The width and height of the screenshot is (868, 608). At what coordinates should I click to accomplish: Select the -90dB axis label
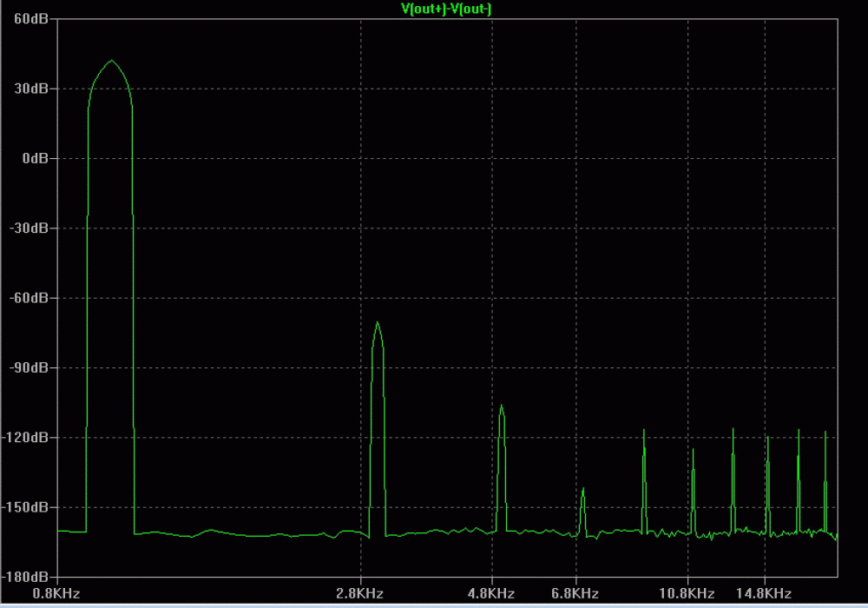point(29,367)
